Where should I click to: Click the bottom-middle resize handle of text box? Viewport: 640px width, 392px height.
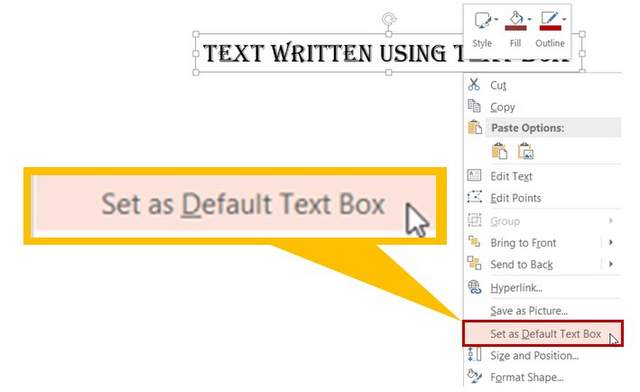pyautogui.click(x=389, y=72)
